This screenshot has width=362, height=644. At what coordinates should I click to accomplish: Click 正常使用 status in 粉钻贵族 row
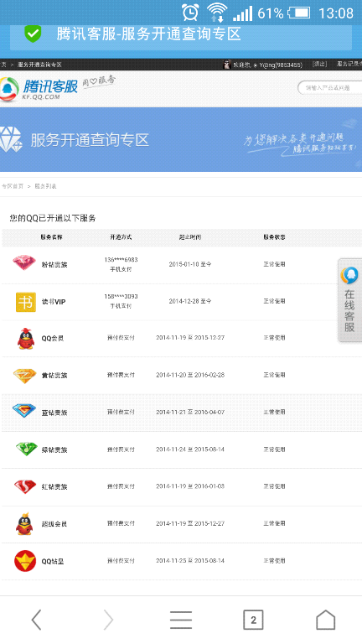[274, 264]
